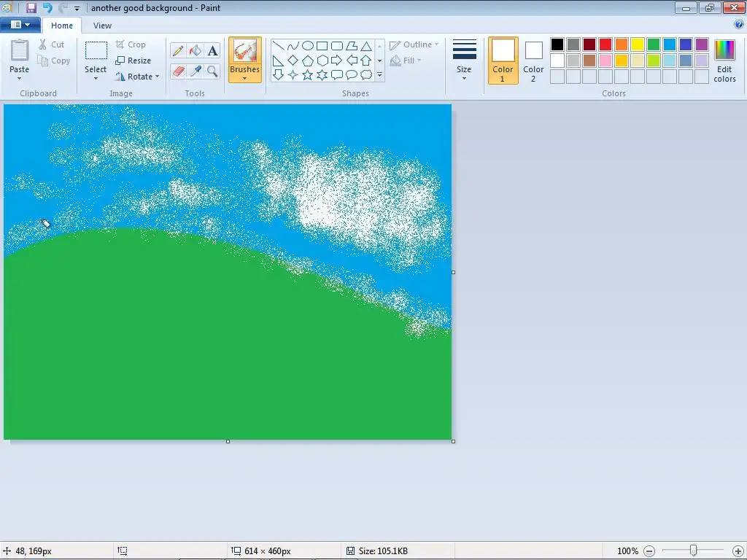Choose the Four-point star shape
This screenshot has width=747, height=560.
pos(293,75)
